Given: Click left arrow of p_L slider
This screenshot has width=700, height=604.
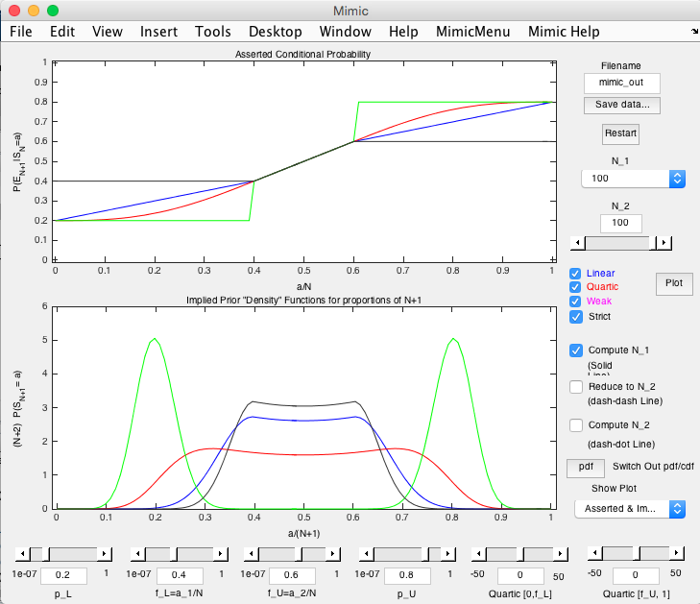Looking at the screenshot, I should click(x=23, y=554).
